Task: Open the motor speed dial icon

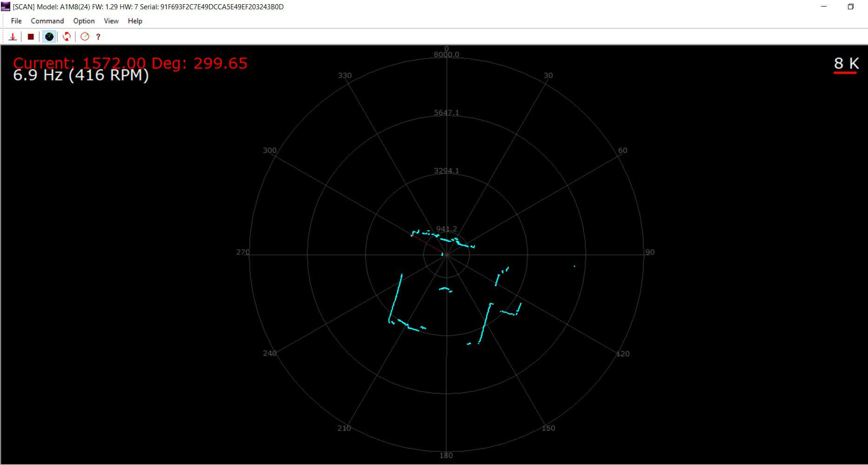Action: click(x=85, y=37)
